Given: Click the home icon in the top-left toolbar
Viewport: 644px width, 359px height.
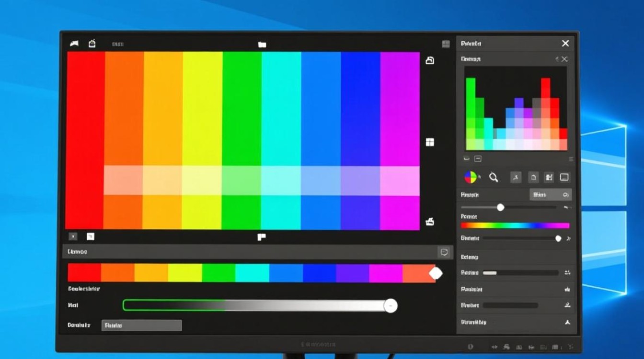Looking at the screenshot, I should point(92,44).
